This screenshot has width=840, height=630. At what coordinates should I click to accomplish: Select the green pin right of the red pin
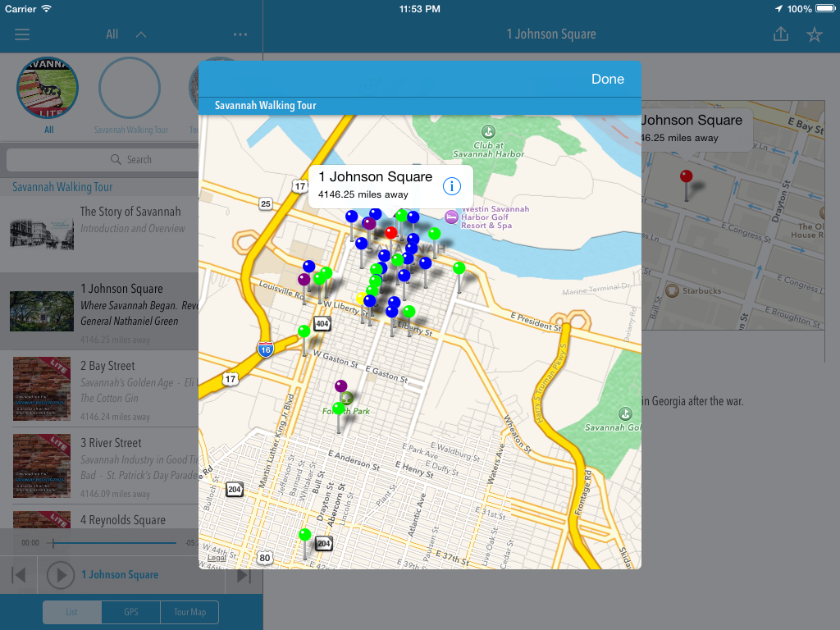(435, 234)
